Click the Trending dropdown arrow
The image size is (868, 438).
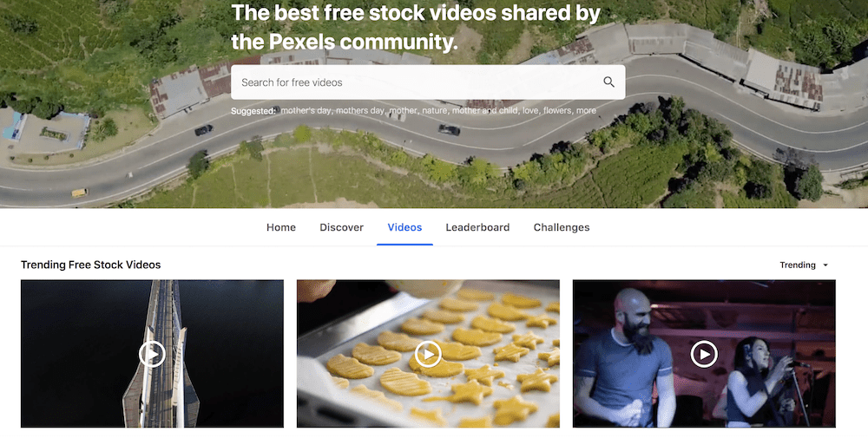[x=825, y=265]
